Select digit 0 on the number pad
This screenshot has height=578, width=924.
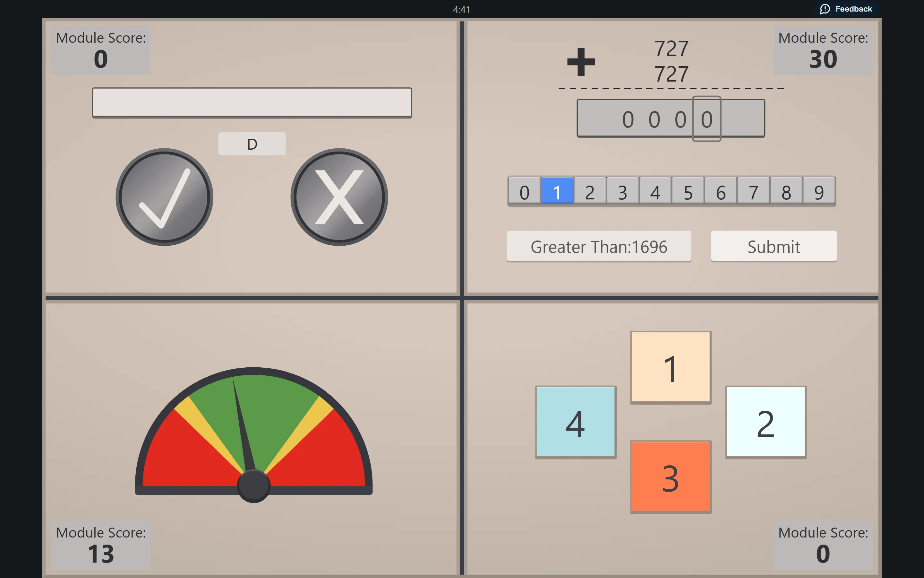click(x=524, y=191)
